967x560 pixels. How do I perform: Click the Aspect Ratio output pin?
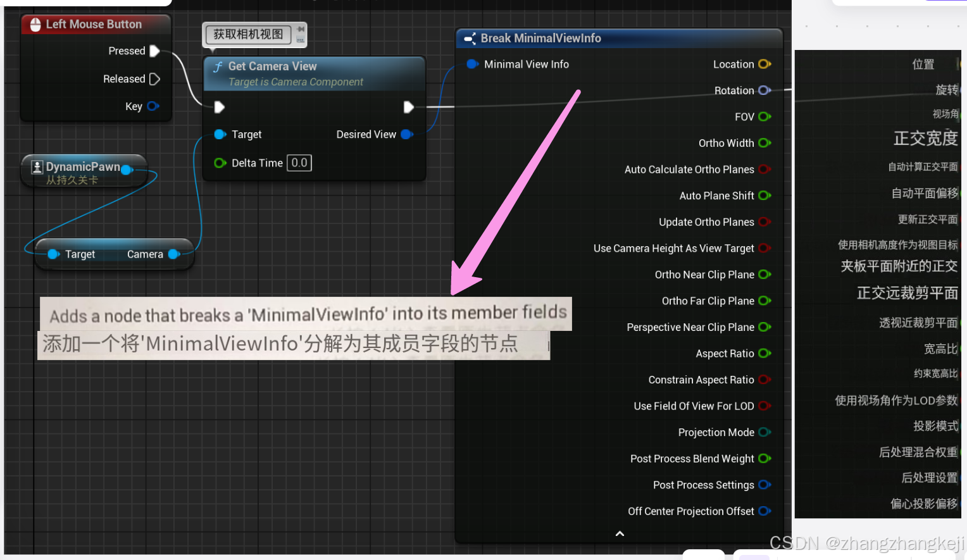pyautogui.click(x=764, y=353)
